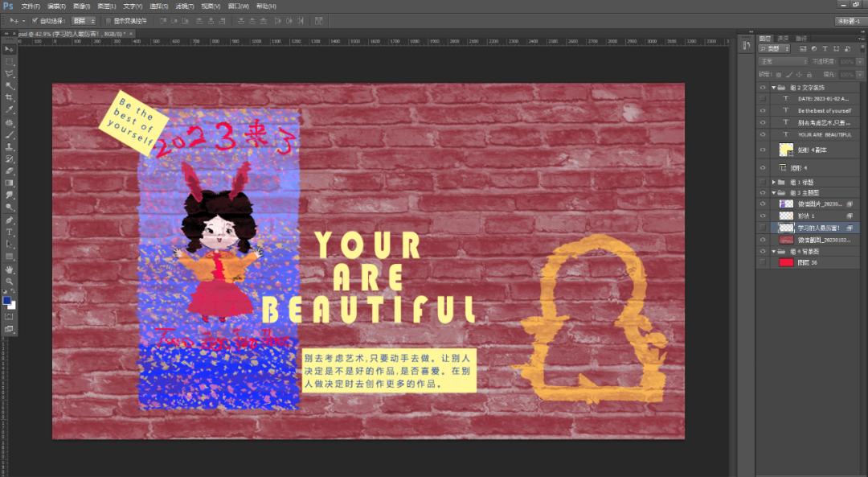
Task: Open the 滤镜(T) menu
Action: (x=184, y=6)
